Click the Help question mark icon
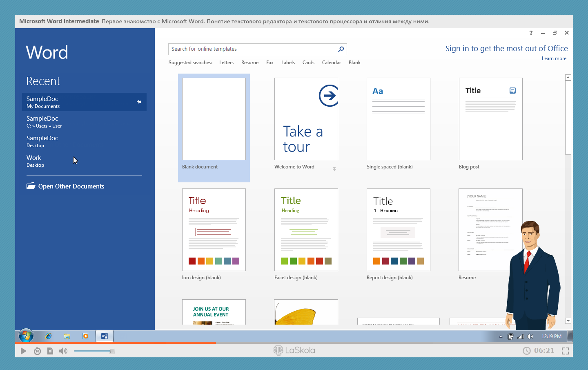Image resolution: width=588 pixels, height=370 pixels. (531, 33)
